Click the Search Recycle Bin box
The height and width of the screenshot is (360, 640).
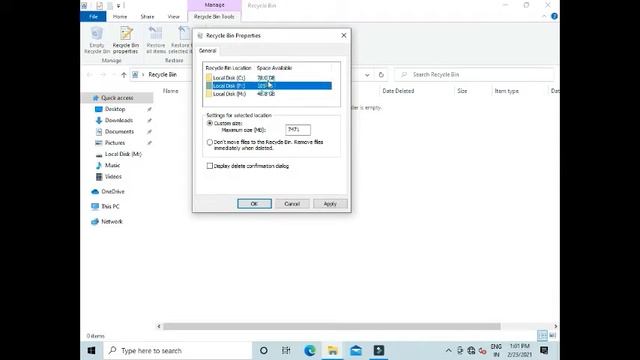(475, 75)
